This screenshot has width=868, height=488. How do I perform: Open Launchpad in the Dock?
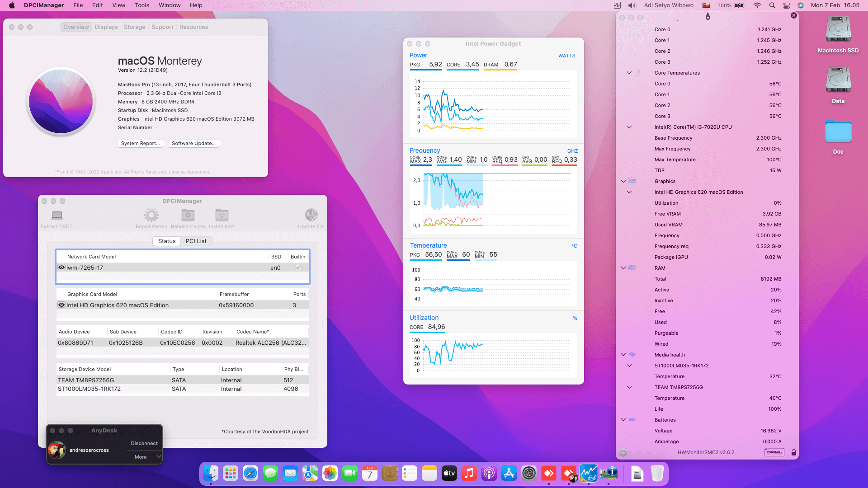(x=231, y=473)
